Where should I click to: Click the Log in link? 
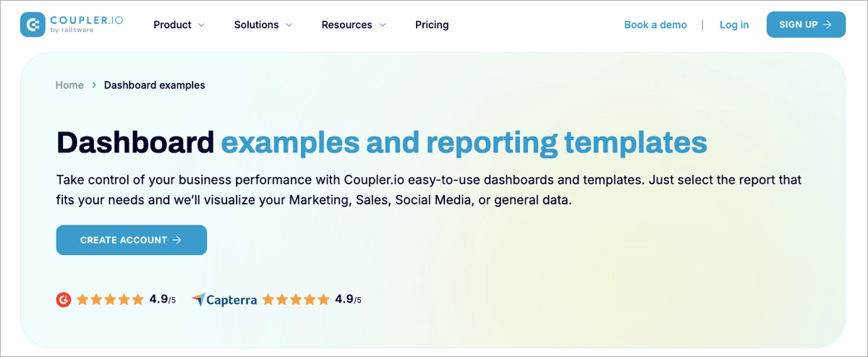pyautogui.click(x=734, y=25)
